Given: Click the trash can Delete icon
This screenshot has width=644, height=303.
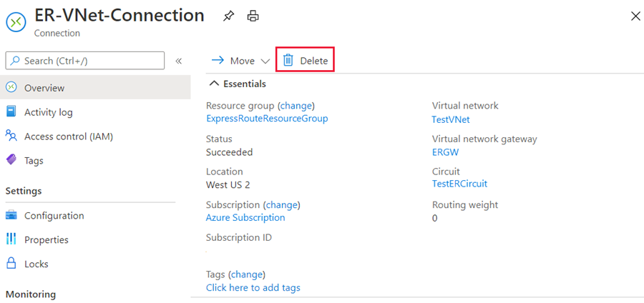Looking at the screenshot, I should point(288,61).
